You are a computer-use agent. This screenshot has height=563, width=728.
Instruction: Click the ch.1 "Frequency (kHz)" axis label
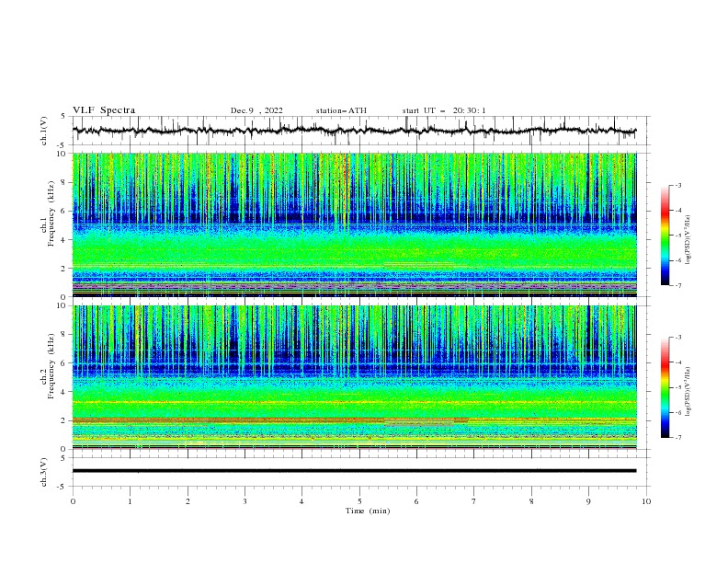point(51,213)
